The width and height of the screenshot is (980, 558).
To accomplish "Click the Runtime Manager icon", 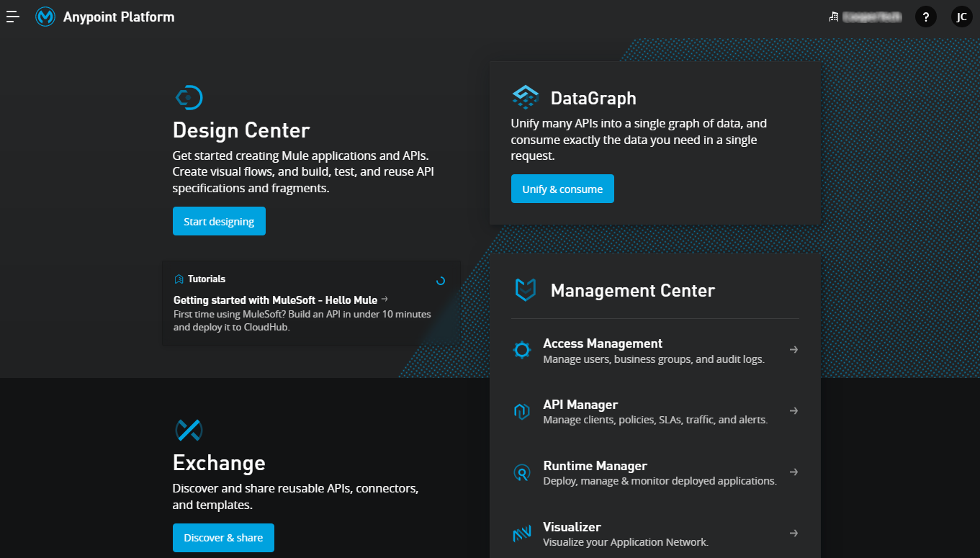I will tap(521, 472).
